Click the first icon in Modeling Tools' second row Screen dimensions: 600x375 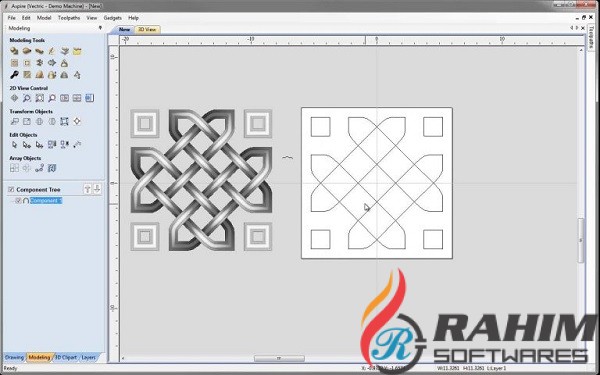click(14, 63)
